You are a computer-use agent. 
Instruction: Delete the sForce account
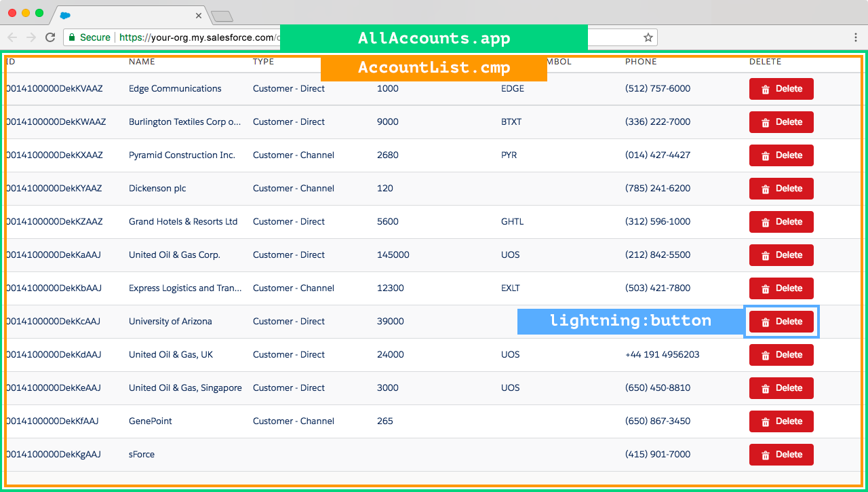tap(781, 455)
